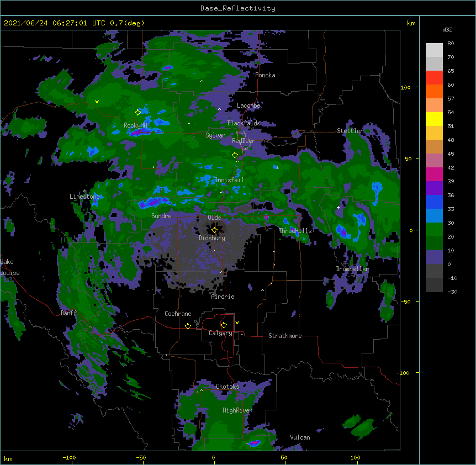The image size is (476, 465).
Task: Click the yellow V marker west of RockyMH
Action: point(97,102)
